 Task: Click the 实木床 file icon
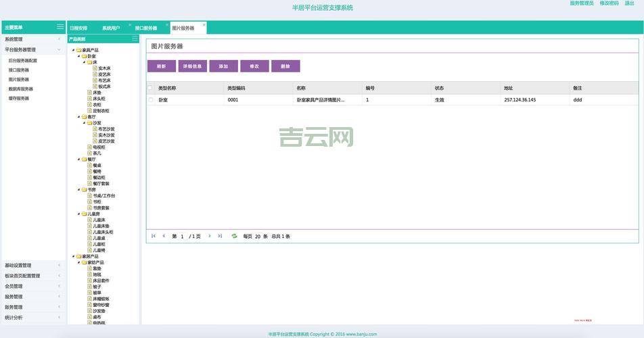95,68
